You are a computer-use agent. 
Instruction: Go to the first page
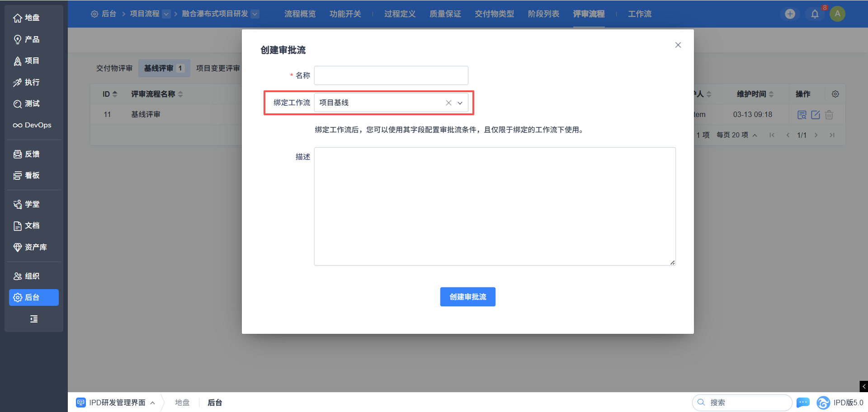[x=772, y=135]
